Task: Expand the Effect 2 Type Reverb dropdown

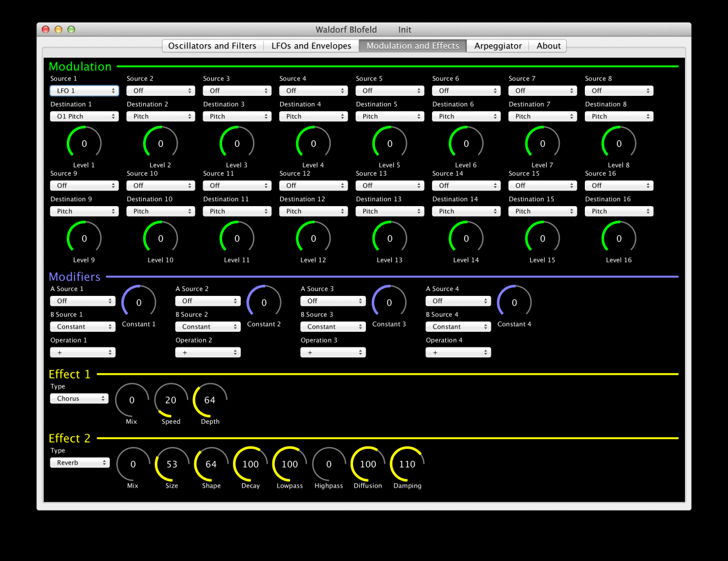Action: coord(79,463)
